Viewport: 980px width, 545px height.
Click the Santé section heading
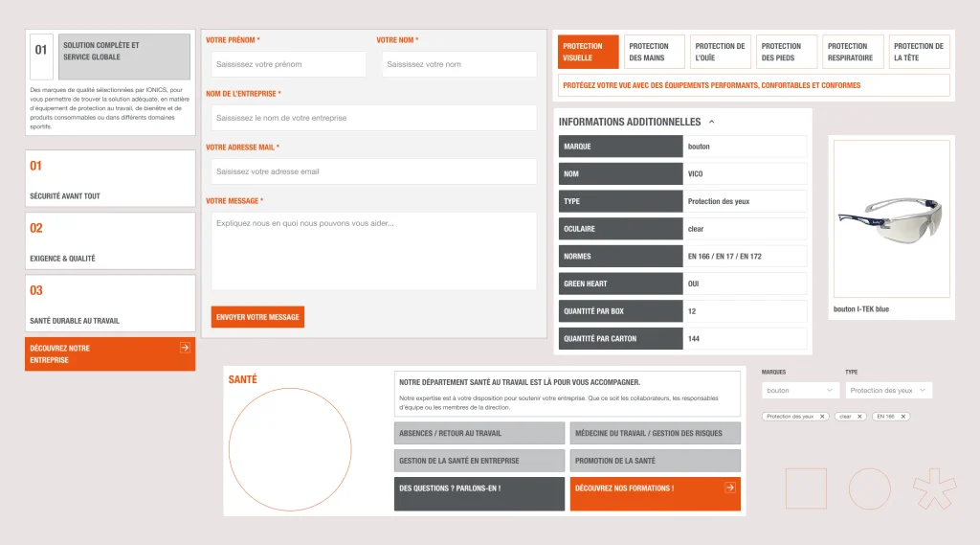click(x=242, y=380)
